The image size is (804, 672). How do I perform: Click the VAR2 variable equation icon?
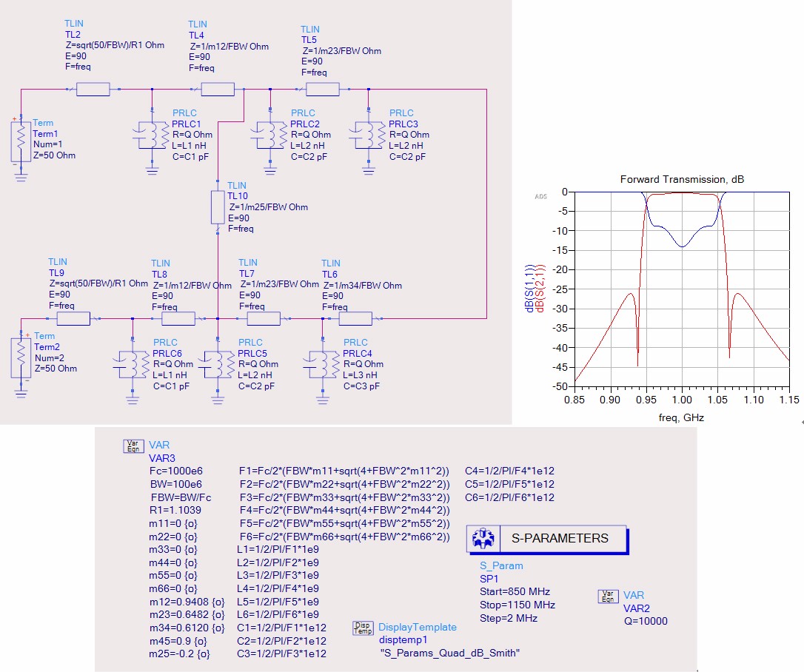coord(608,595)
